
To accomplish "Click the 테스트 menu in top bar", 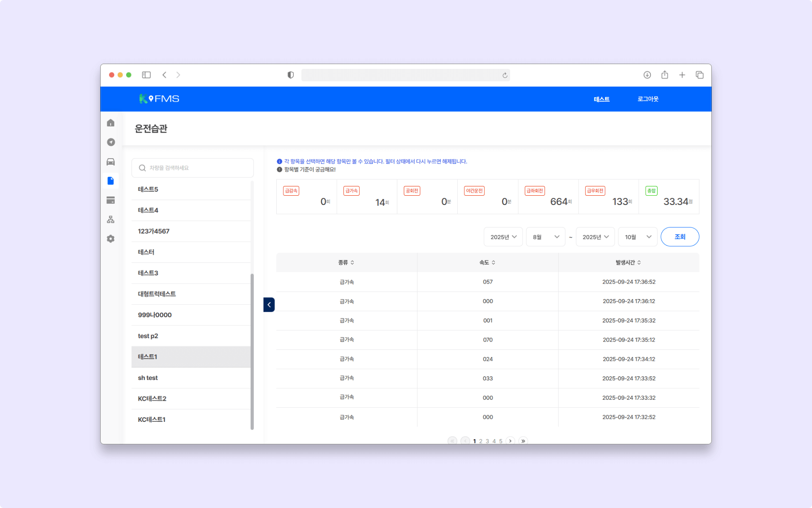I will (601, 99).
